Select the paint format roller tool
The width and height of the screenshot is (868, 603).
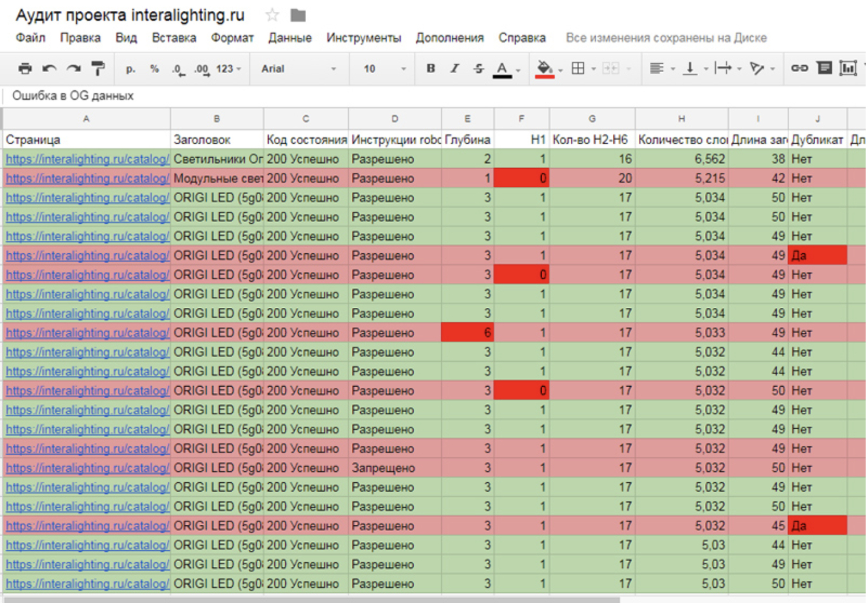pos(98,69)
